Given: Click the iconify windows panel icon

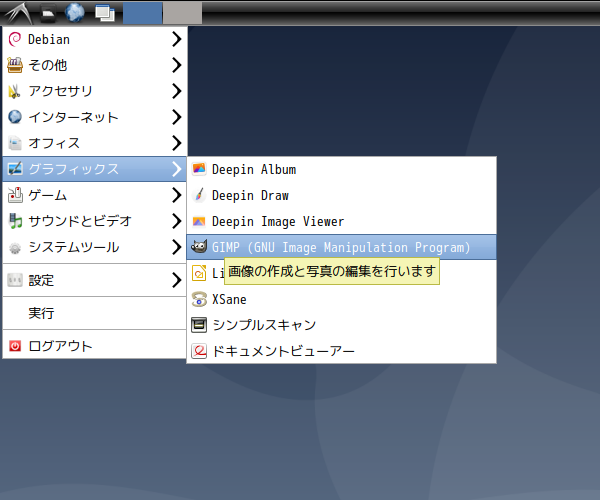Looking at the screenshot, I should (x=105, y=13).
